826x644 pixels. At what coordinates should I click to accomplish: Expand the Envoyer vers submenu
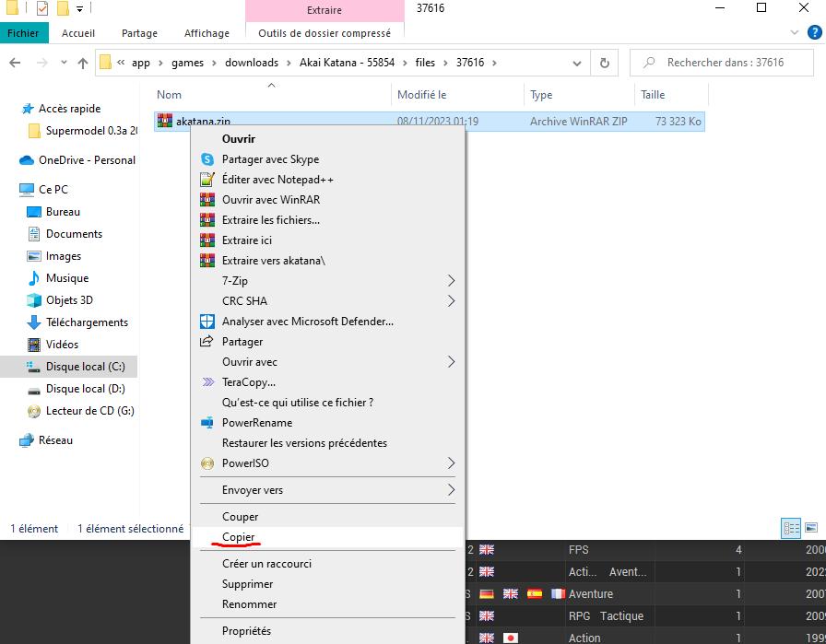pos(254,489)
